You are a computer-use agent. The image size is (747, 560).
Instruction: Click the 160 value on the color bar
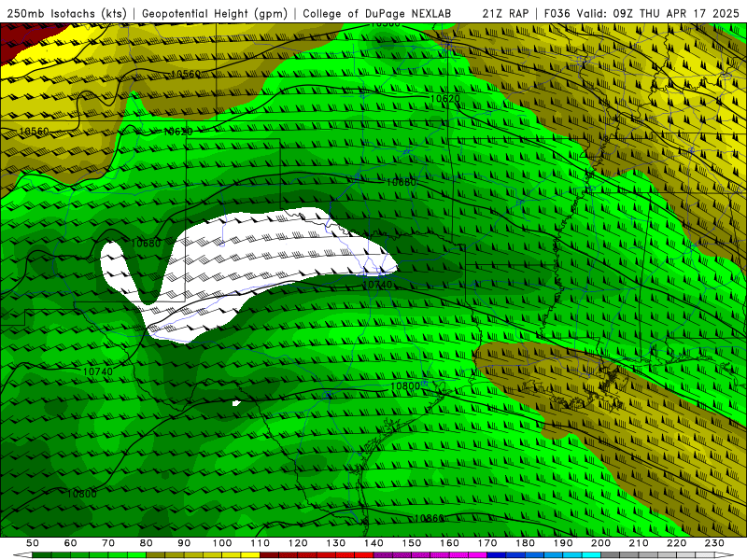click(449, 543)
